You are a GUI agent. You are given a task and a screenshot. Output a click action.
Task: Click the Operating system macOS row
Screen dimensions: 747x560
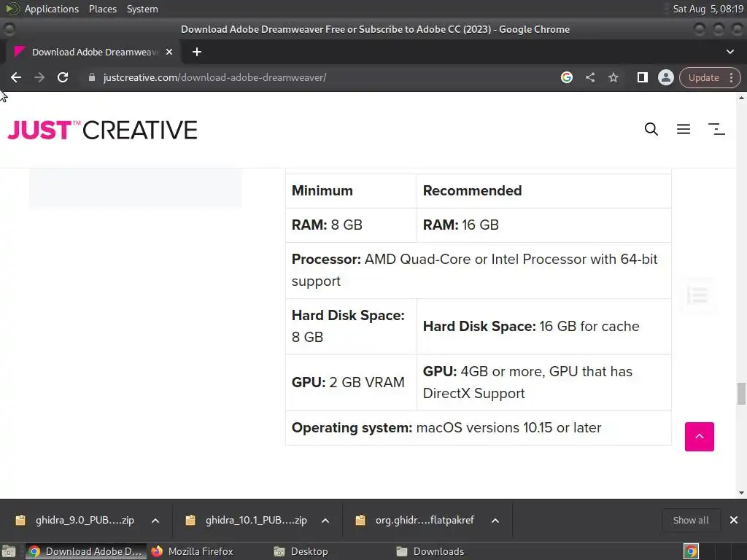479,428
